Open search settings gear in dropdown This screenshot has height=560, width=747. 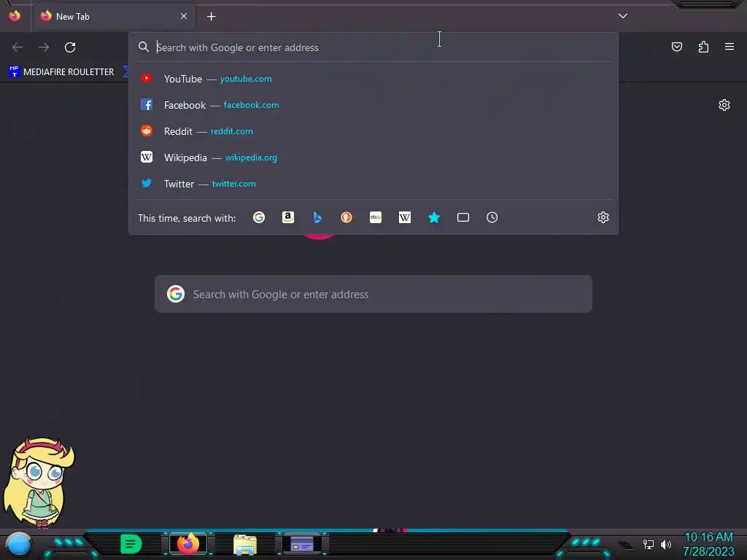603,217
